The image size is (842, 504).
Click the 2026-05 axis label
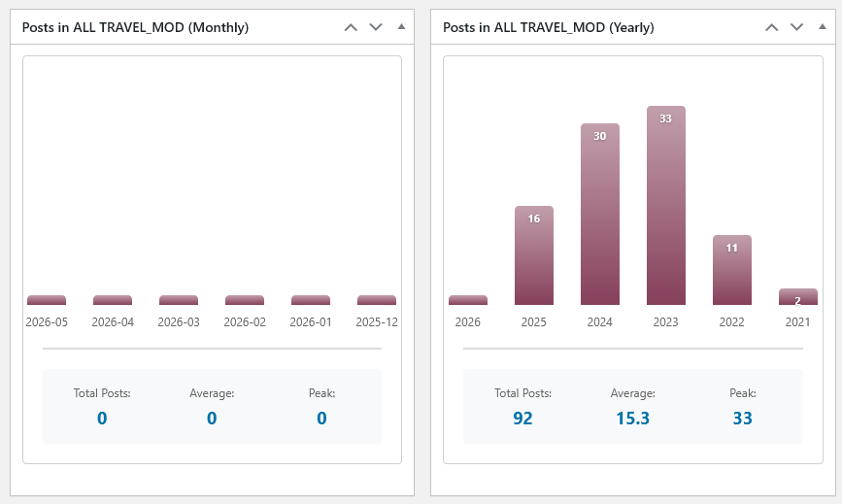(47, 322)
